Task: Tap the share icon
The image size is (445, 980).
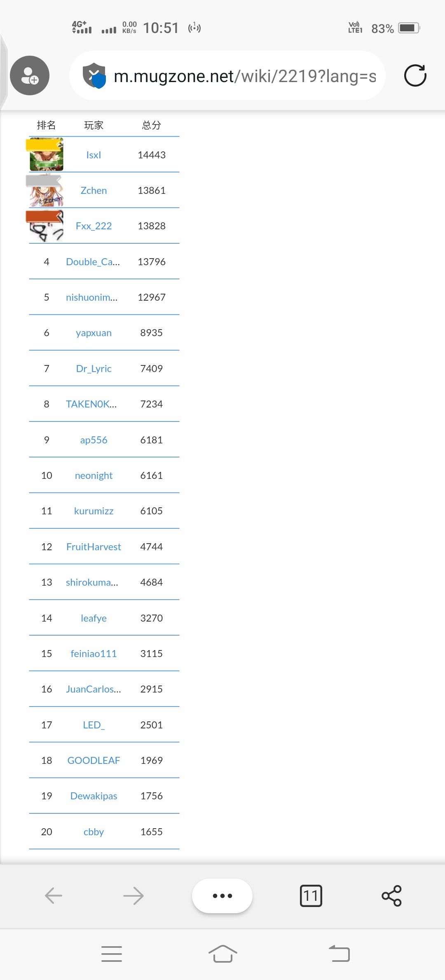Action: [x=391, y=895]
